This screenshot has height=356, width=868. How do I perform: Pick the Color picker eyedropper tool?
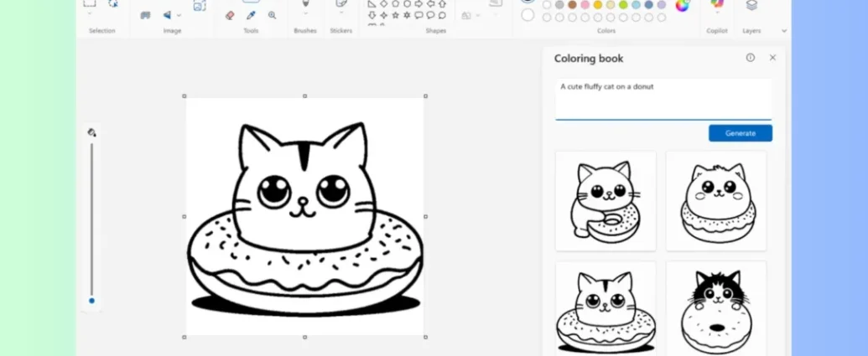point(251,15)
